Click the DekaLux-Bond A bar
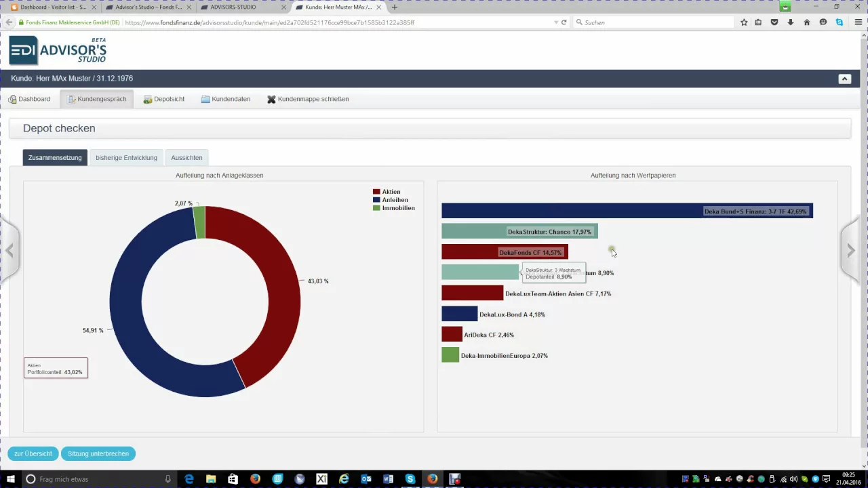This screenshot has width=868, height=488. 459,314
